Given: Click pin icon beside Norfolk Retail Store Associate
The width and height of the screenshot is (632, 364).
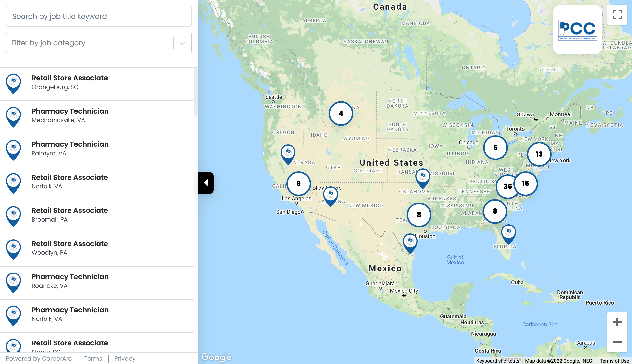Looking at the screenshot, I should tap(14, 183).
